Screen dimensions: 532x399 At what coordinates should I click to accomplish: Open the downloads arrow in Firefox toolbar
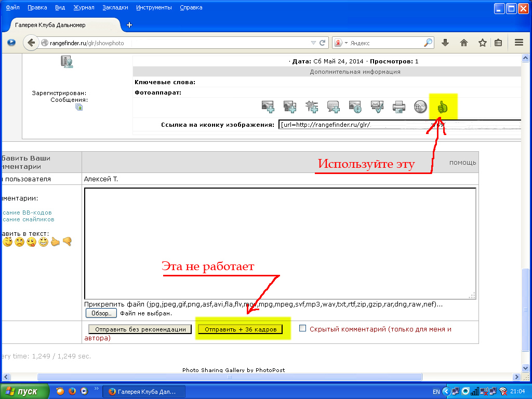tap(445, 43)
